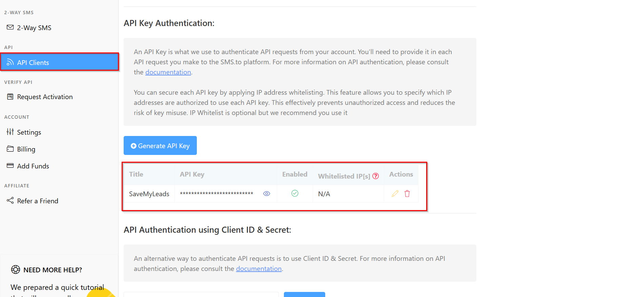The height and width of the screenshot is (297, 644).
Task: Click the envelope icon next to 2-Way SMS
Action: click(10, 27)
